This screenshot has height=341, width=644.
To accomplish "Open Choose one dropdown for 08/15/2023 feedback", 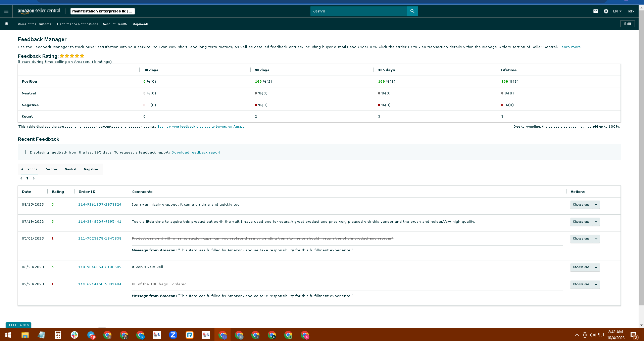I will click(585, 205).
